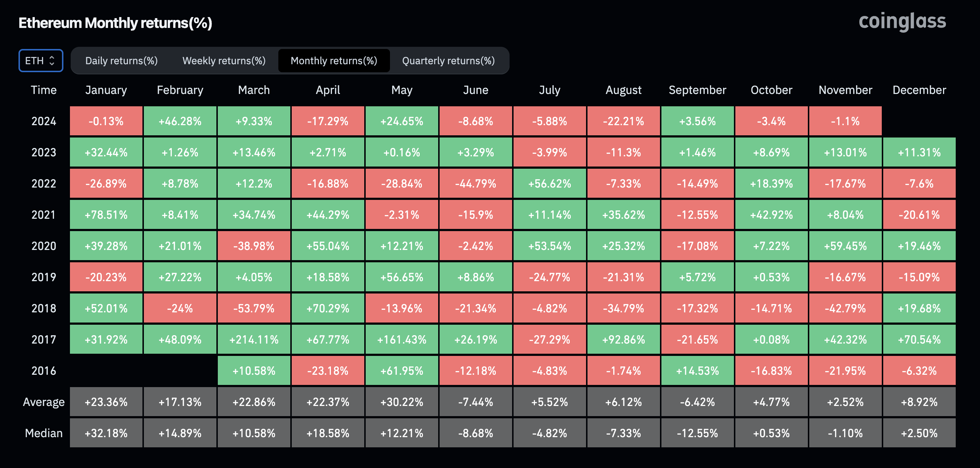Switch to Weekly returns(%) tab

224,61
